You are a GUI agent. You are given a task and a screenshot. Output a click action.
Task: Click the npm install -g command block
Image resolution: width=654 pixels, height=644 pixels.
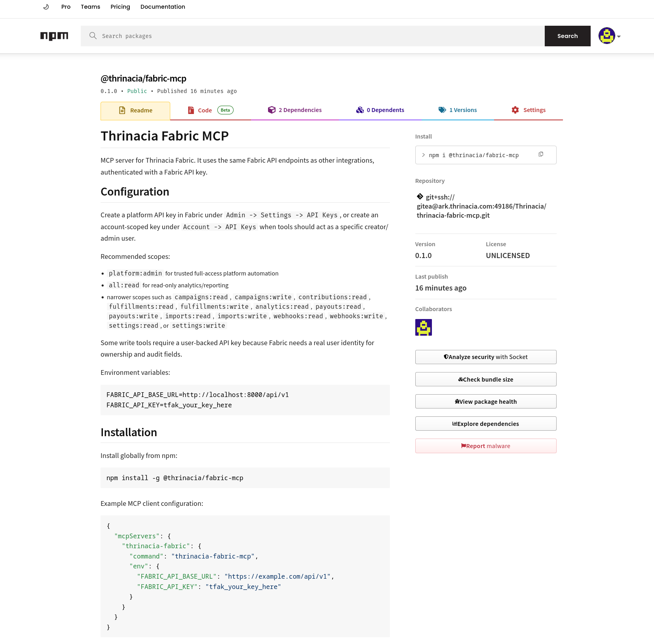(x=245, y=478)
